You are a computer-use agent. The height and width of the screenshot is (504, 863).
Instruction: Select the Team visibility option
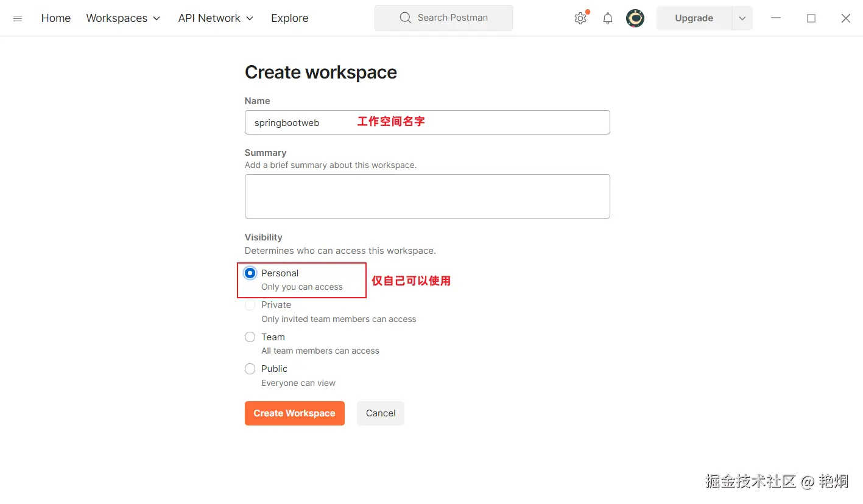[250, 337]
